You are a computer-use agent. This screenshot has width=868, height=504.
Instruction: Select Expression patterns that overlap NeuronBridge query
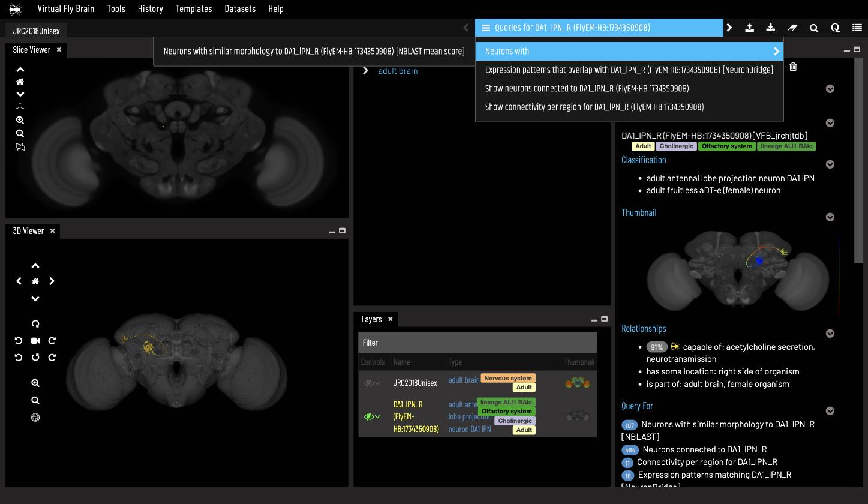click(629, 70)
